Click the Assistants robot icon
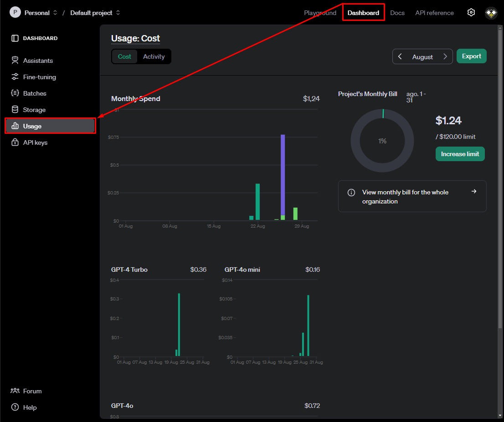The image size is (504, 422). [x=15, y=61]
